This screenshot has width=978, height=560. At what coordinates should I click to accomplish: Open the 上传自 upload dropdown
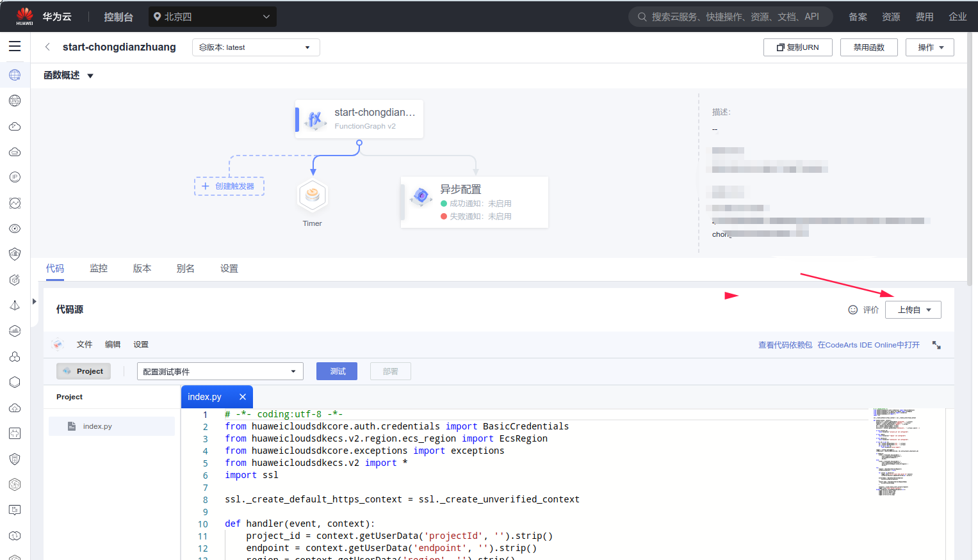[x=913, y=310]
